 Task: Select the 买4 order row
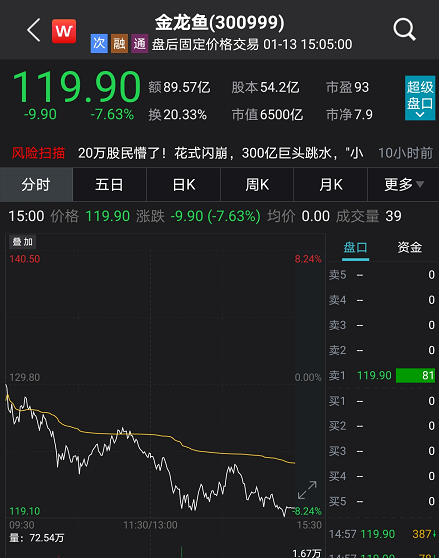coord(382,476)
